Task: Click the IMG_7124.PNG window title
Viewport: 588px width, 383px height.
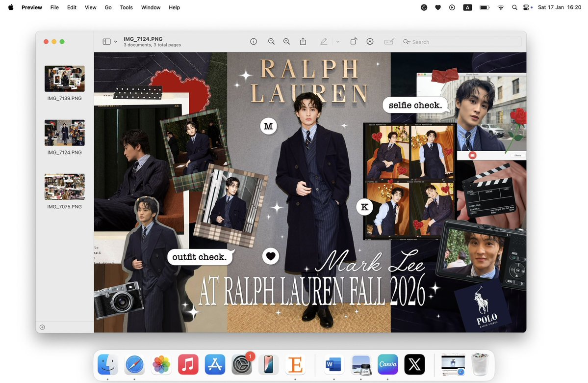Action: pos(143,39)
